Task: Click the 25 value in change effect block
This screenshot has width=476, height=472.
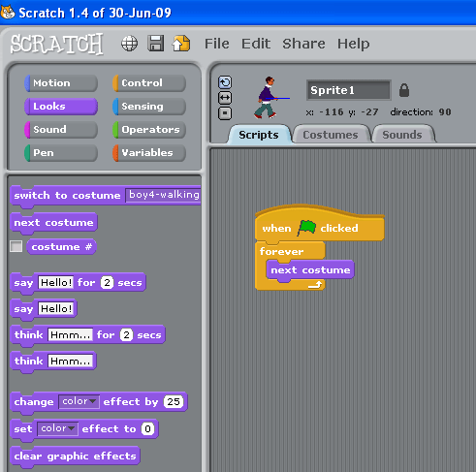Action: tap(174, 401)
